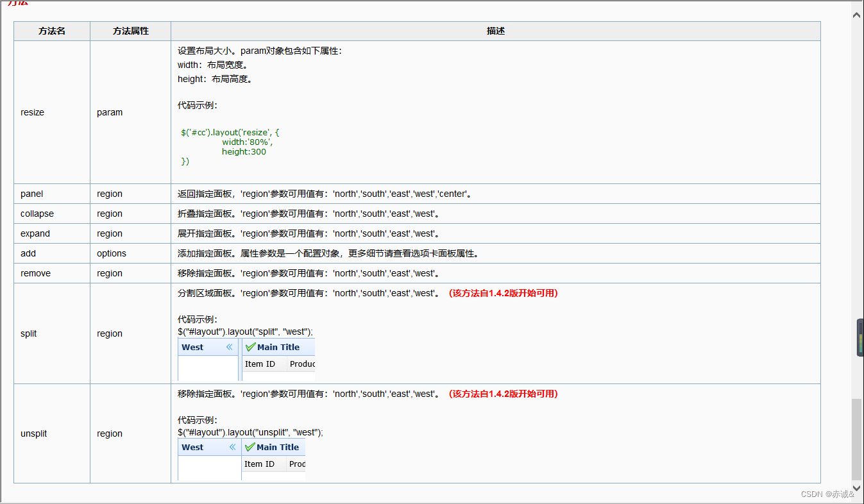Screen dimensions: 864x504
Task: Click the green checkmark icon in split example
Action: (x=250, y=347)
